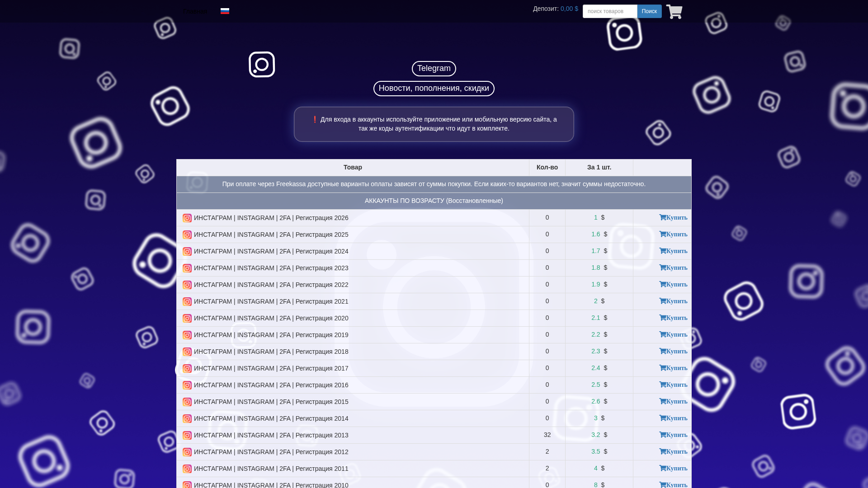Open product title Регистрация 2017
Image resolution: width=868 pixels, height=488 pixels.
[271, 368]
